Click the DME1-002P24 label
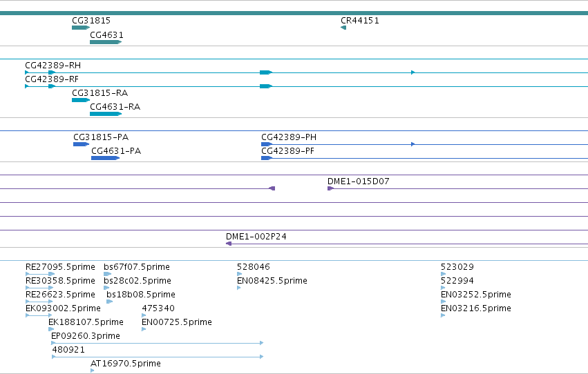Screen dimensions: 588x374 [x=256, y=237]
